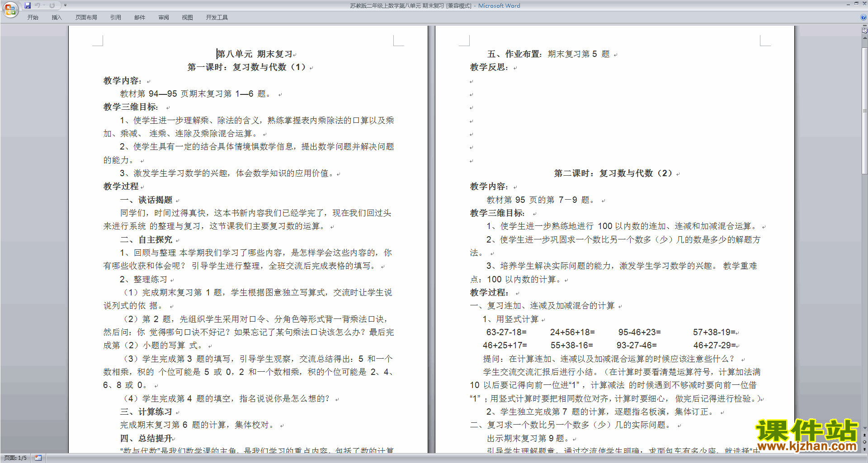Screen dimensions: 868x463
Task: Click the heading 一、谈话揭题
Action: pos(146,200)
